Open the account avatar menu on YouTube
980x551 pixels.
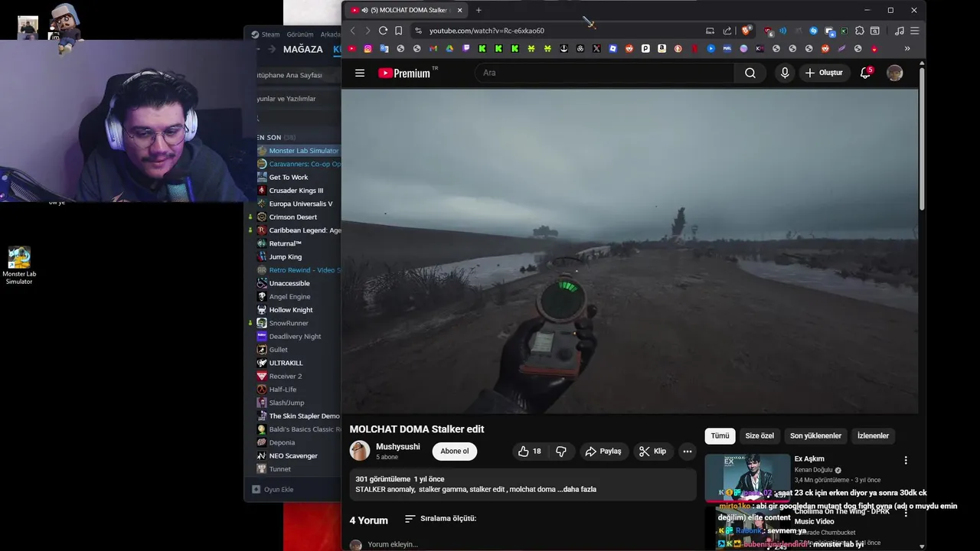(x=894, y=73)
